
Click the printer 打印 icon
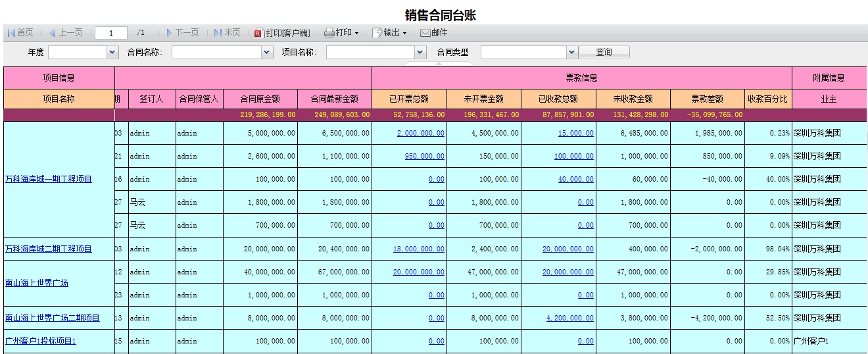tap(329, 33)
